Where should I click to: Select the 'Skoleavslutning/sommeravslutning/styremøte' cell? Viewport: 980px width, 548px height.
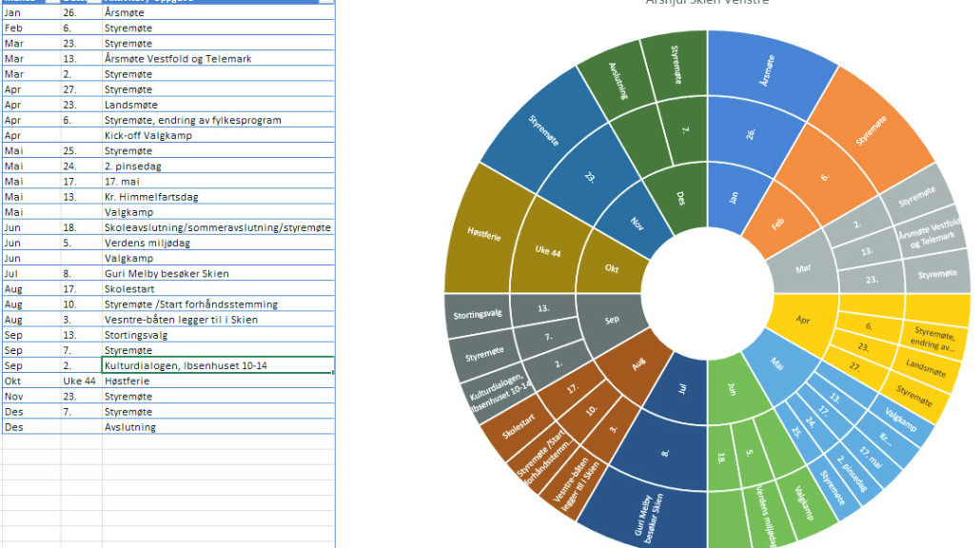tap(218, 227)
